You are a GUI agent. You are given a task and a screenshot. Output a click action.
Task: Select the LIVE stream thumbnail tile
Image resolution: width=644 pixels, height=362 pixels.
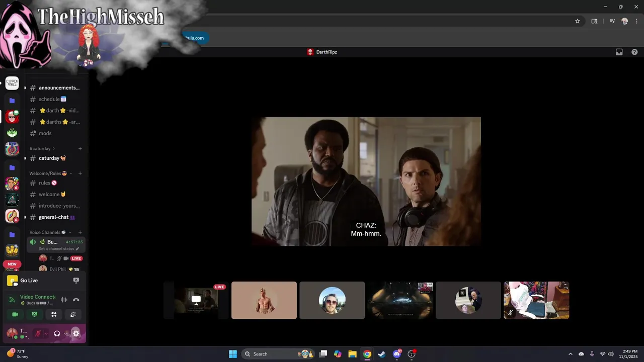(196, 300)
